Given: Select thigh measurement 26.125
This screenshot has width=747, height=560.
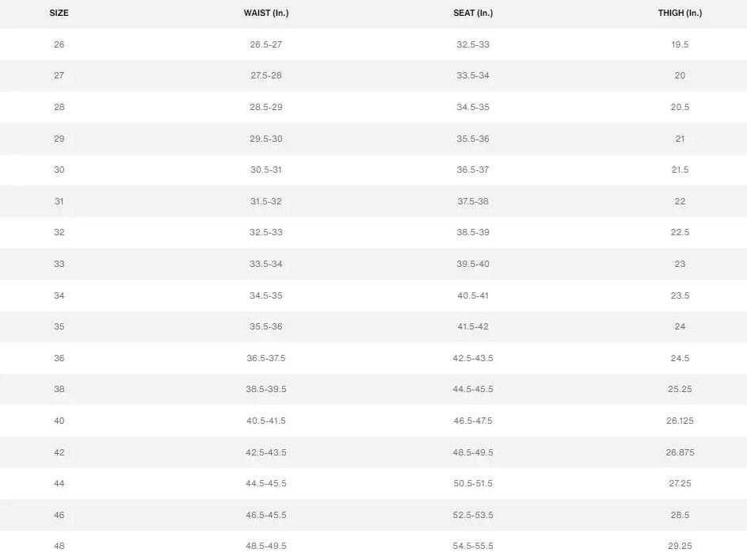Looking at the screenshot, I should pos(680,421).
